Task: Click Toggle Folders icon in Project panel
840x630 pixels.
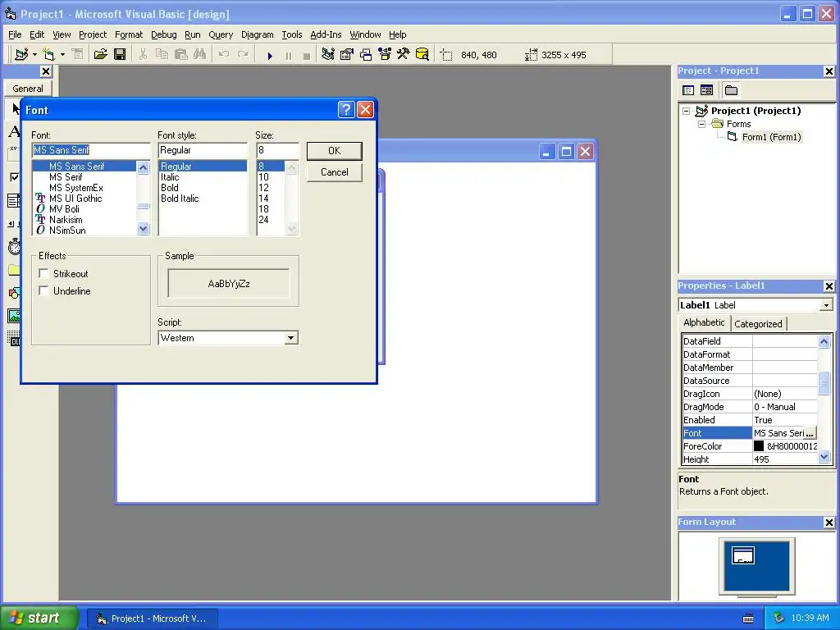Action: click(x=731, y=90)
